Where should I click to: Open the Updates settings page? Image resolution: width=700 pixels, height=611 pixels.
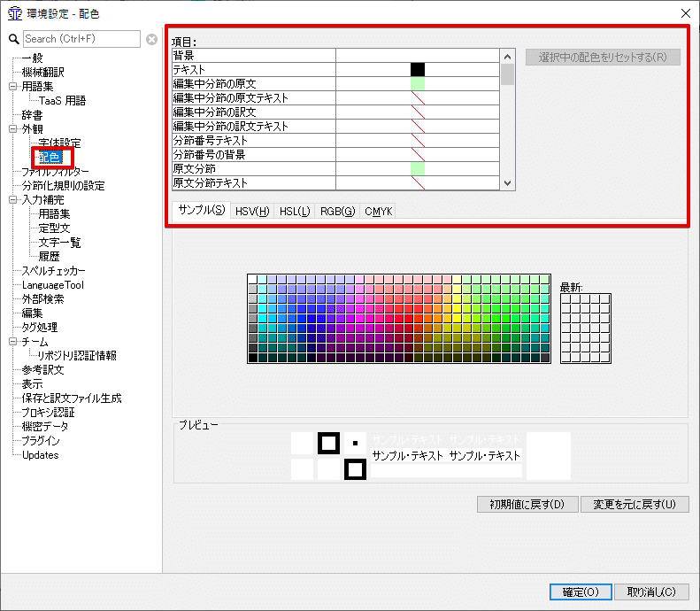pos(40,455)
